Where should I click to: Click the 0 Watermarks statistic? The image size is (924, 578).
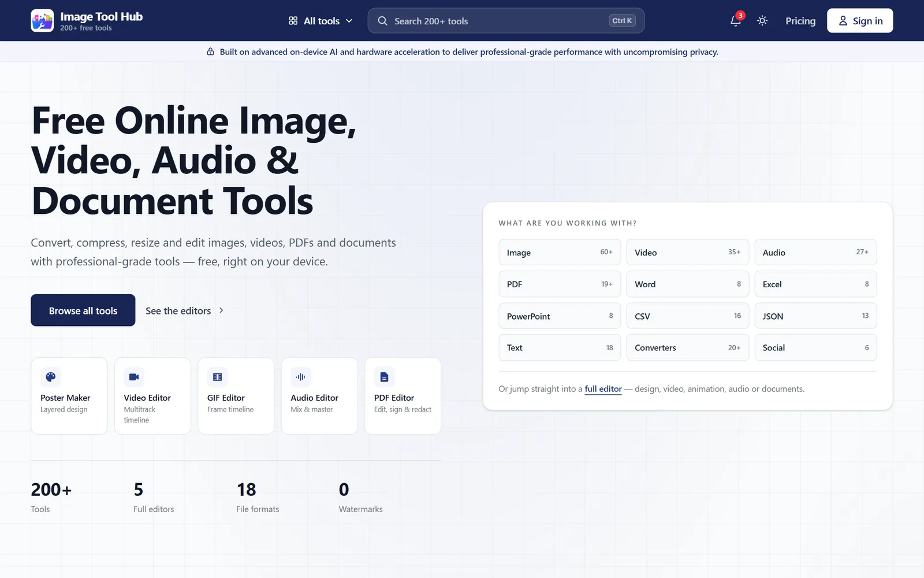point(360,497)
